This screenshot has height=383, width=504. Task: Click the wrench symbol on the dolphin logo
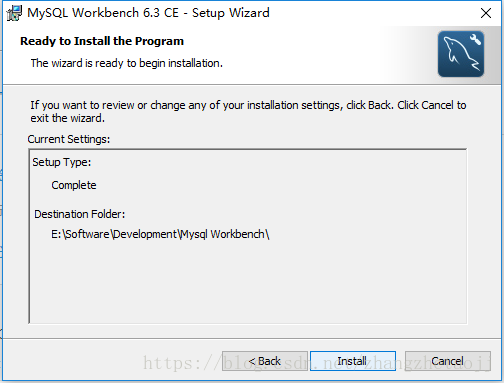tap(475, 40)
